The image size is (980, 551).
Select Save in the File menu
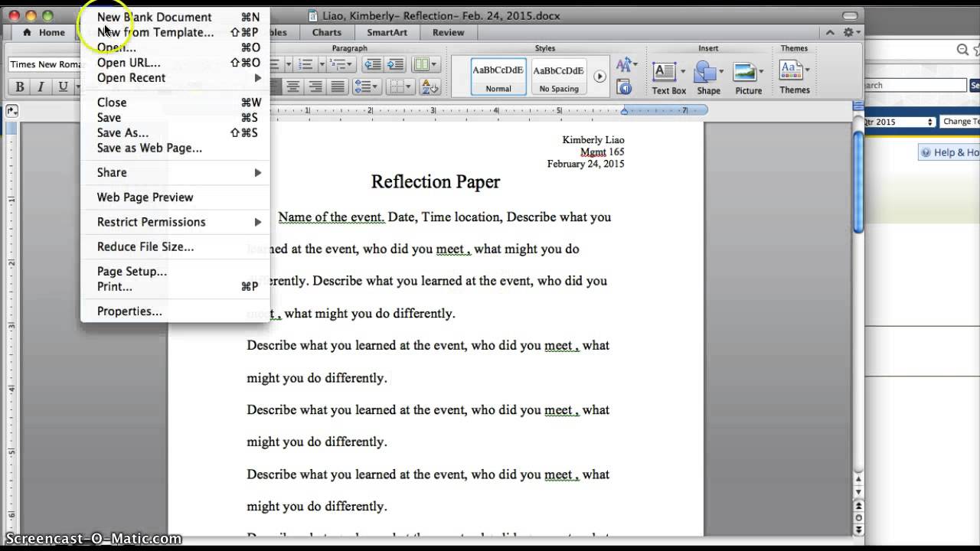pos(175,118)
